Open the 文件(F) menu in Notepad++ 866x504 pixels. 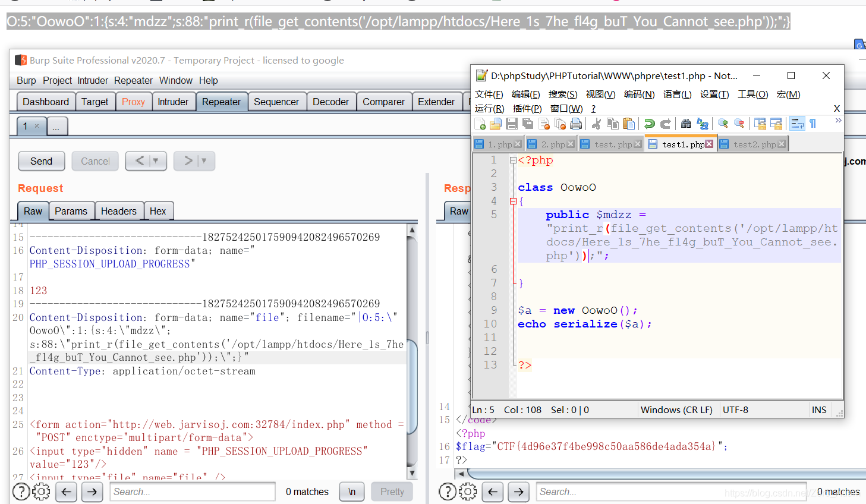[x=489, y=94]
